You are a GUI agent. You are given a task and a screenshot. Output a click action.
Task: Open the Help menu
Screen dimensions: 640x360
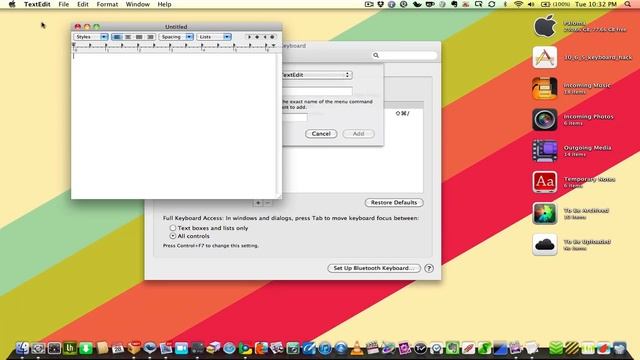click(x=164, y=4)
